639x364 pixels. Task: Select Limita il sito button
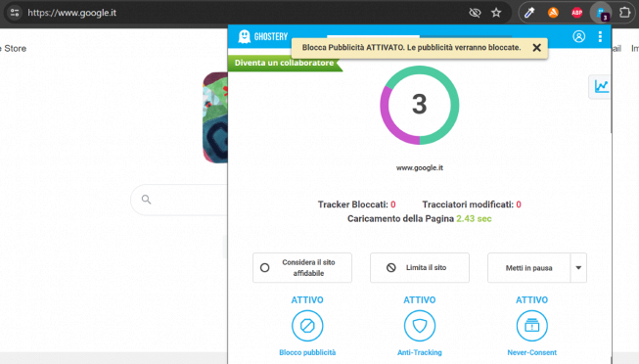click(420, 268)
